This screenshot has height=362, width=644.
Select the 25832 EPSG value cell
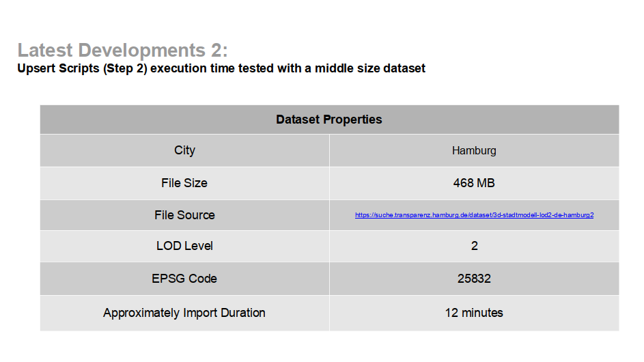coord(474,279)
